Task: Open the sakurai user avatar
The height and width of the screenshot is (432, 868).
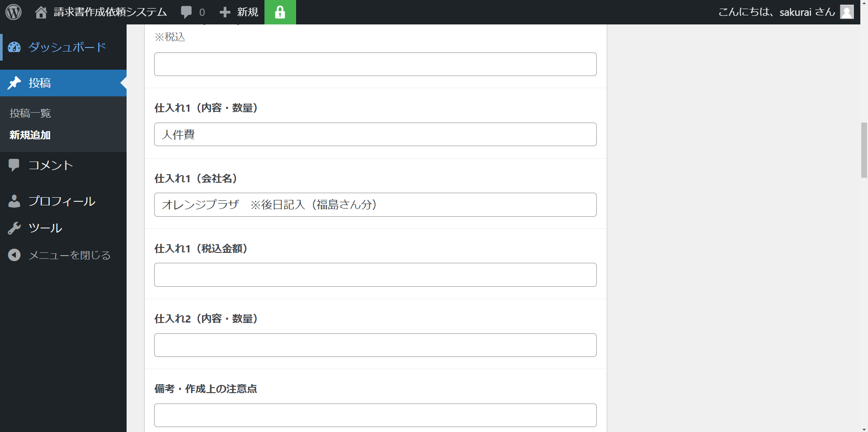Action: 847,12
